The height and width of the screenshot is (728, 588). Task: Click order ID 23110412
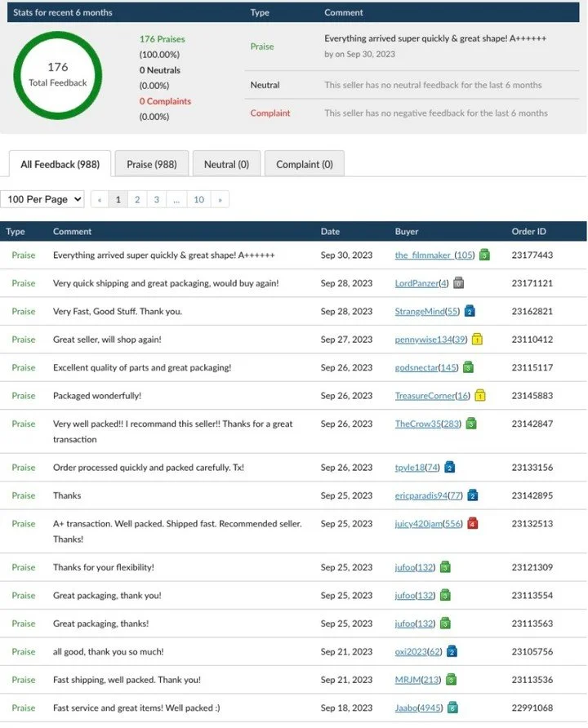click(x=532, y=340)
